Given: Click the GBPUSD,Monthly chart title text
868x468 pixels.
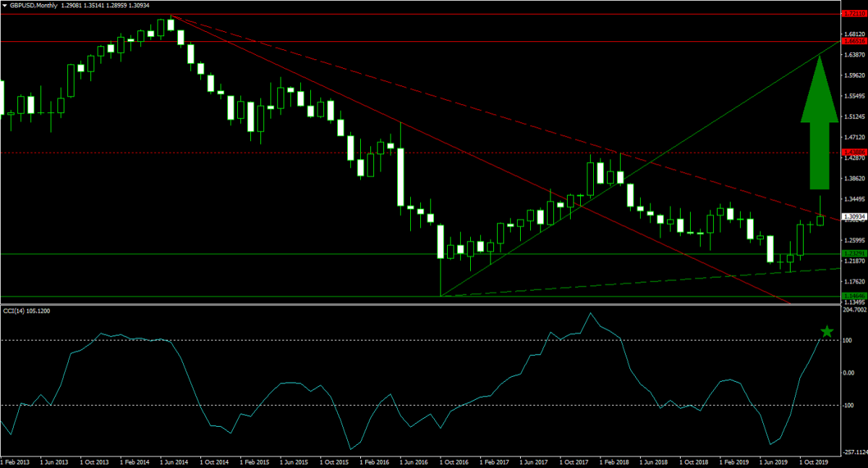Looking at the screenshot, I should pyautogui.click(x=36, y=4).
